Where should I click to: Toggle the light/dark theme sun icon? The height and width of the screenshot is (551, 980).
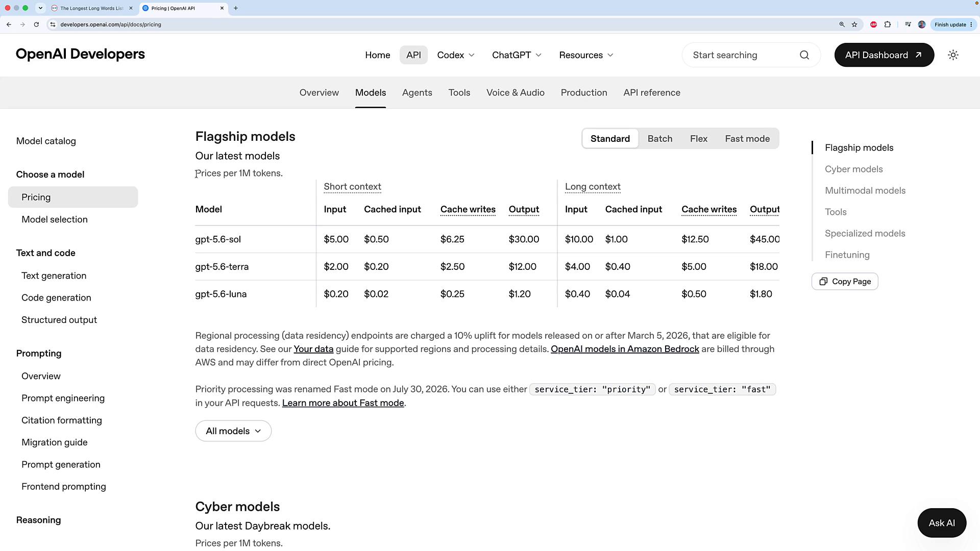953,55
